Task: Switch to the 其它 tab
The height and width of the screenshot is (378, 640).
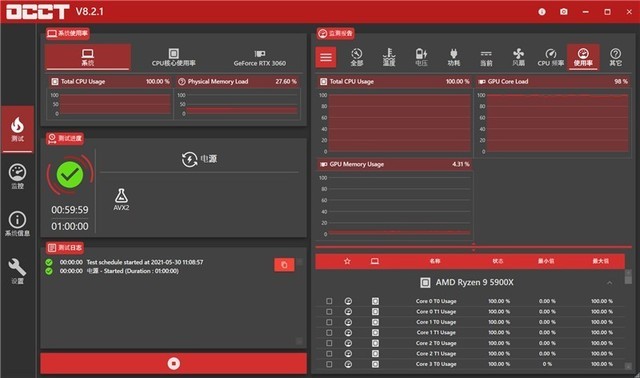Action: tap(616, 57)
